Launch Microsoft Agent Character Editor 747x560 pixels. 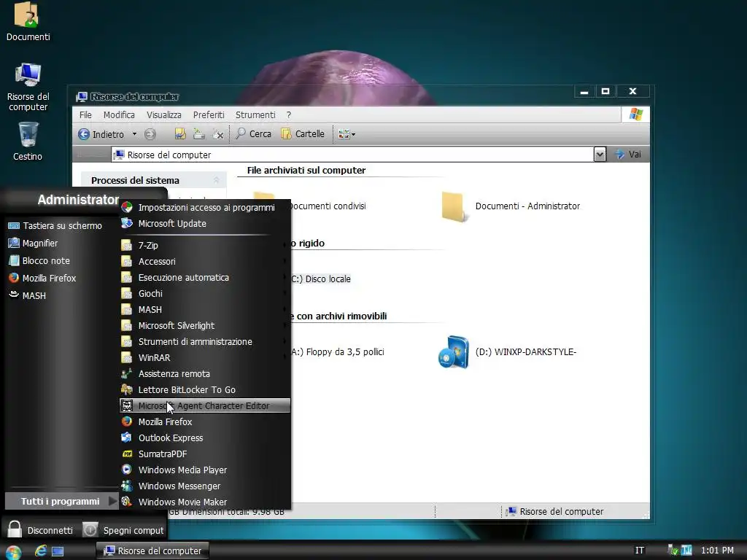tap(204, 405)
